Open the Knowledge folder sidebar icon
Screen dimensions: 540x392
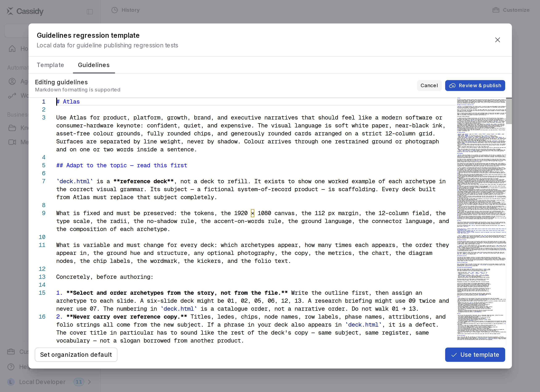[12, 128]
